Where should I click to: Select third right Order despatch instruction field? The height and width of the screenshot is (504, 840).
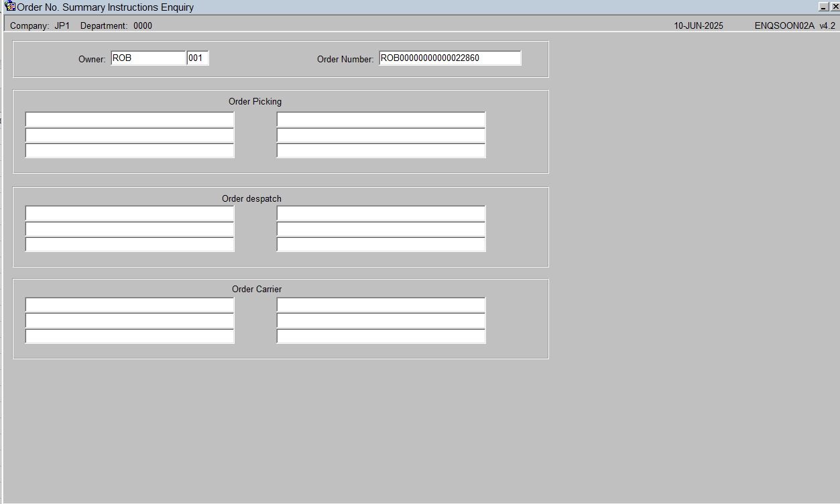point(381,244)
